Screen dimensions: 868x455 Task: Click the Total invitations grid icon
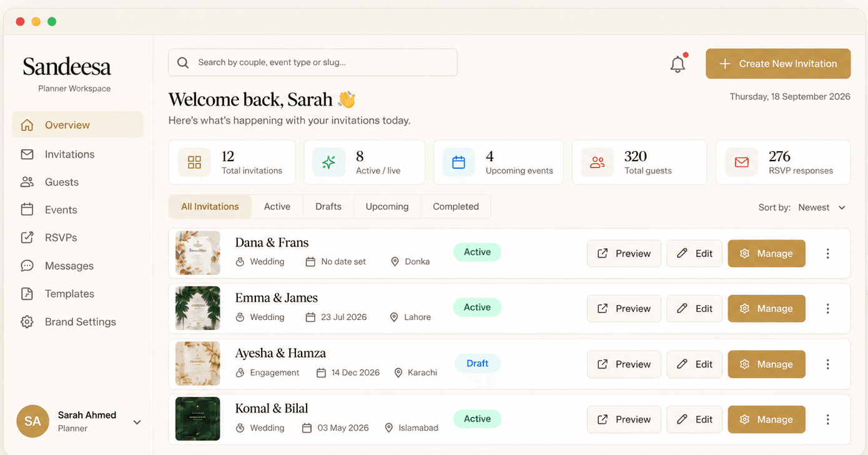[194, 162]
